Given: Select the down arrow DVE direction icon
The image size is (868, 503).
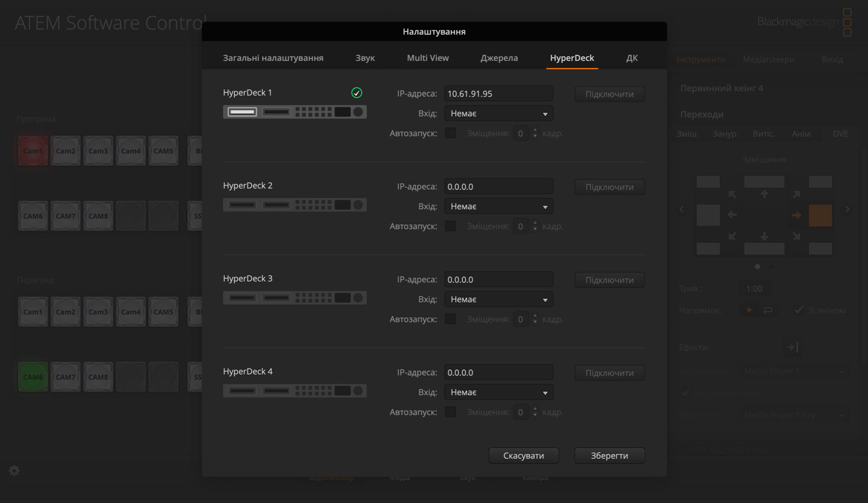Looking at the screenshot, I should (x=764, y=236).
